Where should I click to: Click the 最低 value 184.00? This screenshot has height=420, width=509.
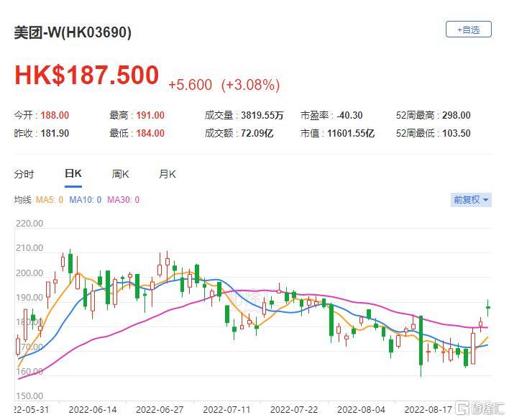[x=150, y=133]
